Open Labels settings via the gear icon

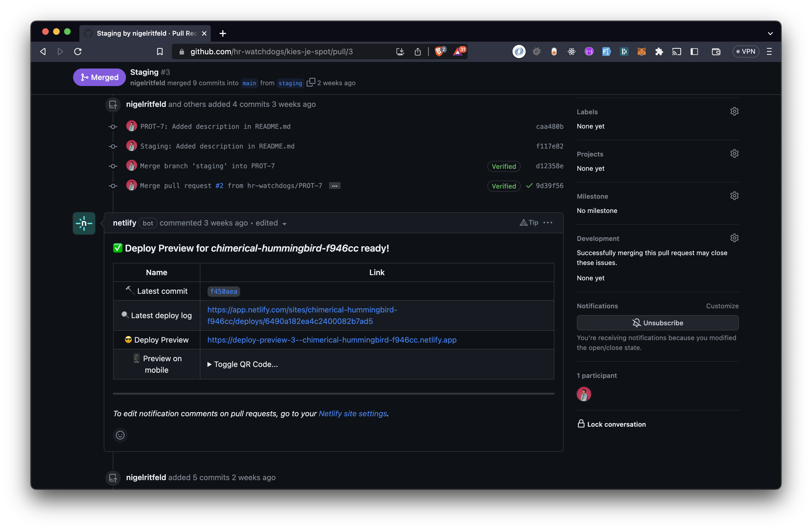click(x=734, y=111)
